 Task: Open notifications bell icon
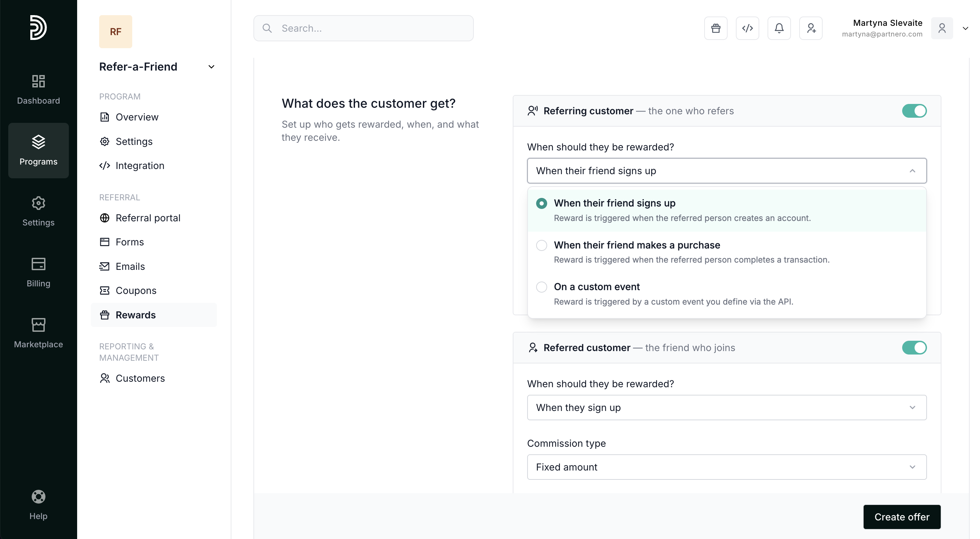779,28
